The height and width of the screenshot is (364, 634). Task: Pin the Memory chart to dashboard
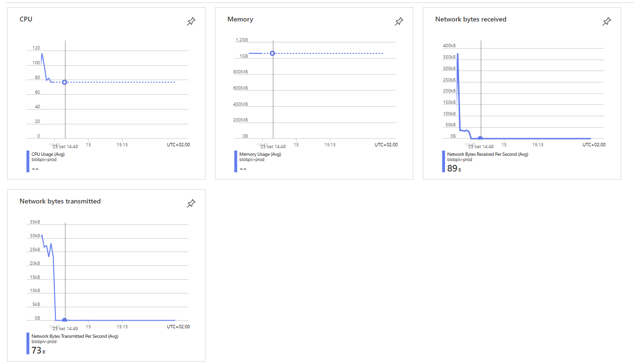399,21
